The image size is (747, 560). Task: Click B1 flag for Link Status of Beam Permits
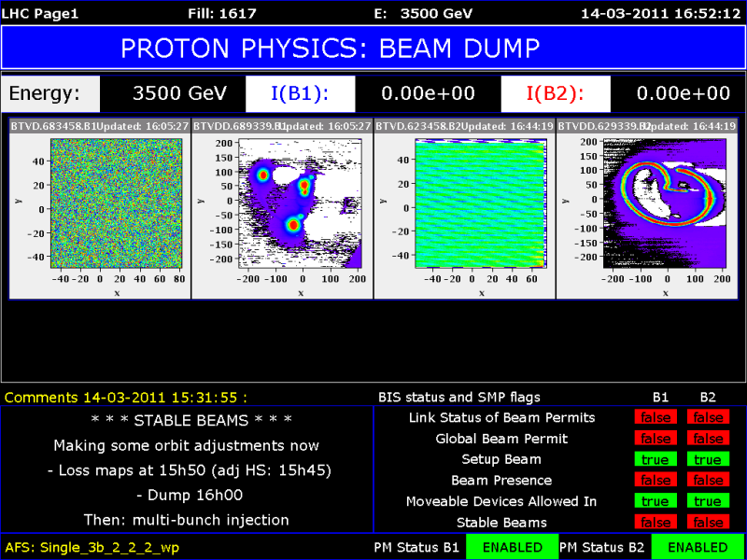(655, 417)
